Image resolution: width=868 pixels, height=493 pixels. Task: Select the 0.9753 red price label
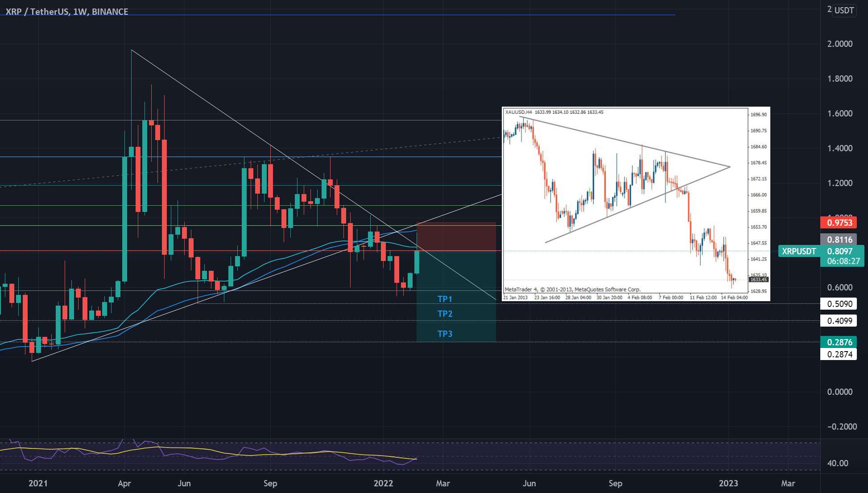click(839, 223)
